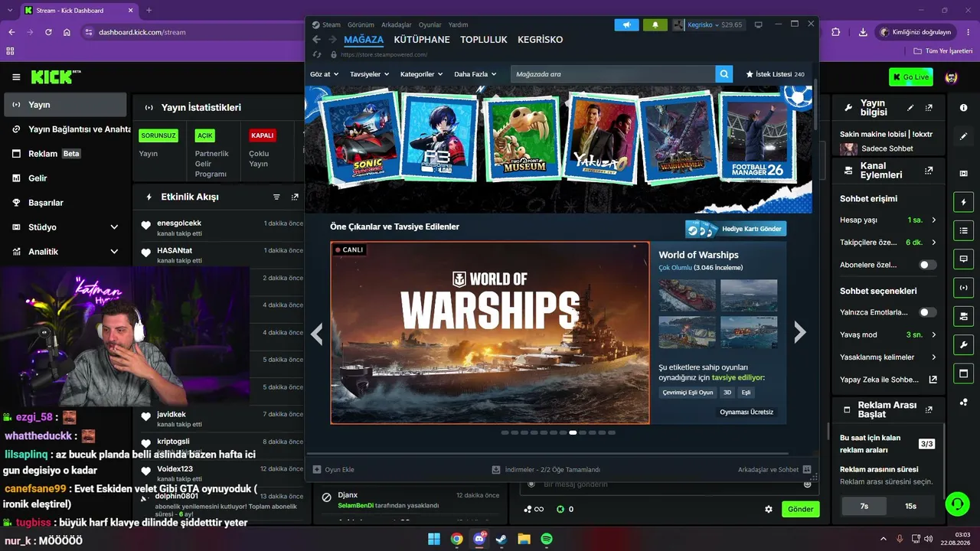
Task: Open Yasaklanmış kelimeler setting
Action: point(888,357)
